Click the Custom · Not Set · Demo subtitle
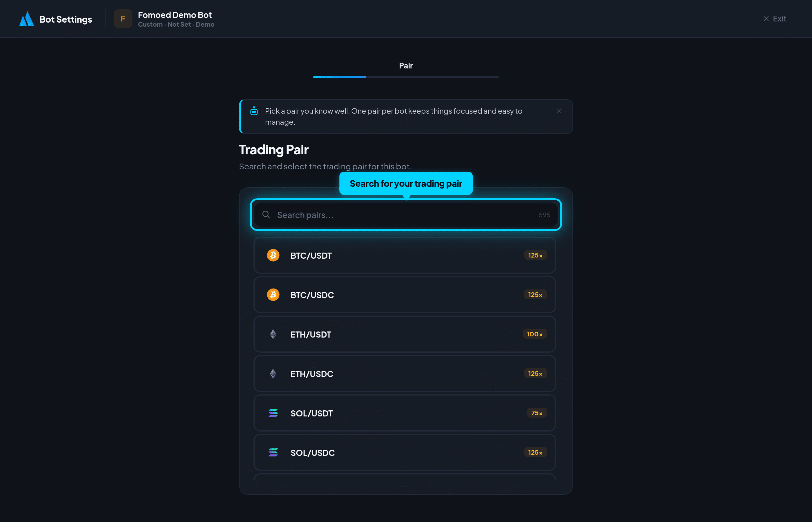Viewport: 812px width, 522px height. pos(176,24)
